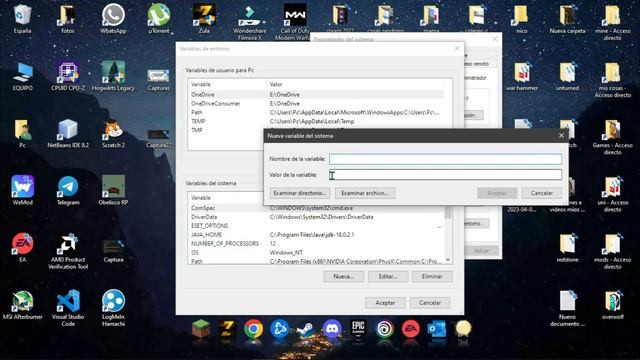Open Nuevo documento file icon
The image size is (640, 360).
pos(567,308)
